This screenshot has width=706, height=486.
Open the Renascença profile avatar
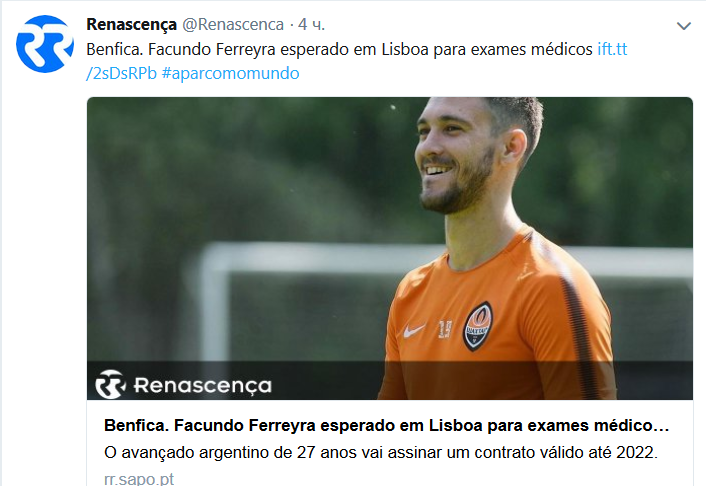(x=45, y=44)
